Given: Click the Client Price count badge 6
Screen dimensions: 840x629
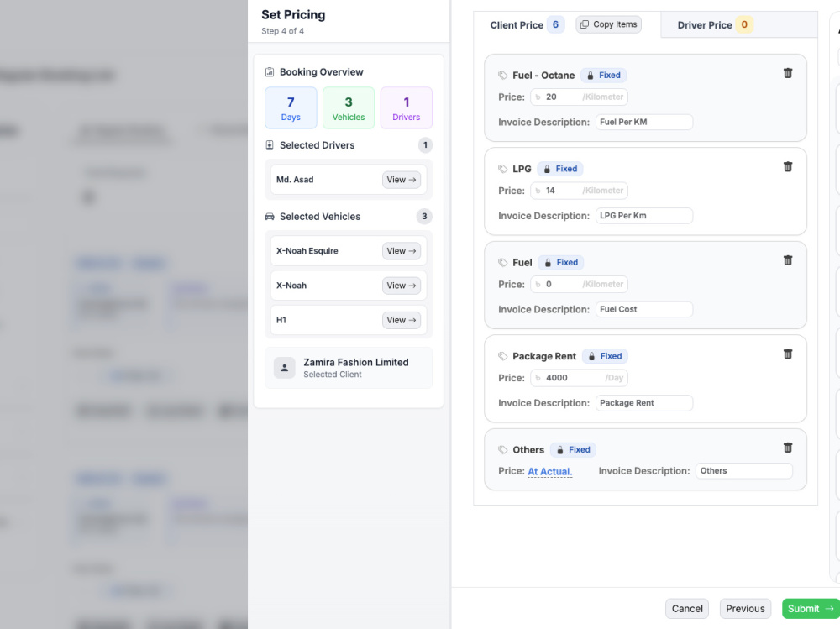Looking at the screenshot, I should coord(555,24).
